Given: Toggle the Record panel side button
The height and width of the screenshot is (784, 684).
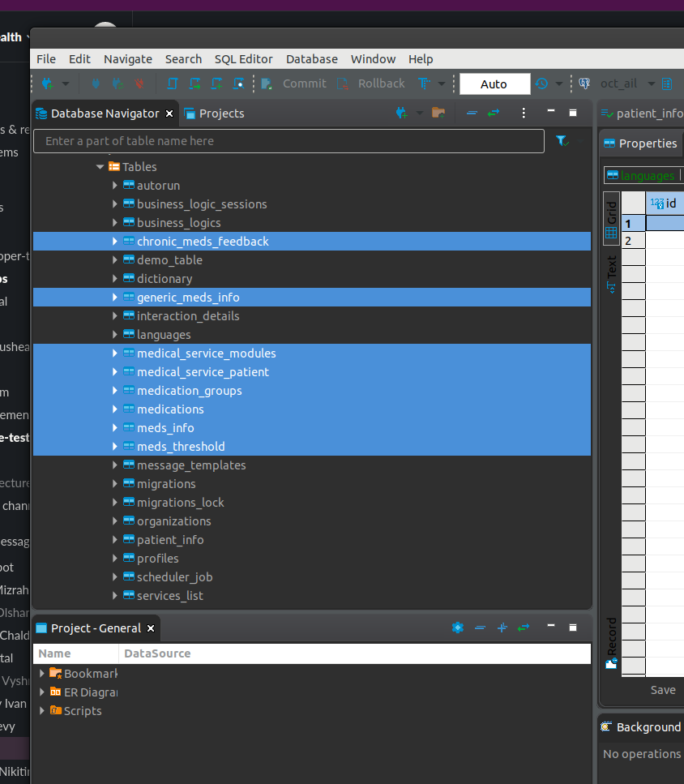Looking at the screenshot, I should [612, 643].
